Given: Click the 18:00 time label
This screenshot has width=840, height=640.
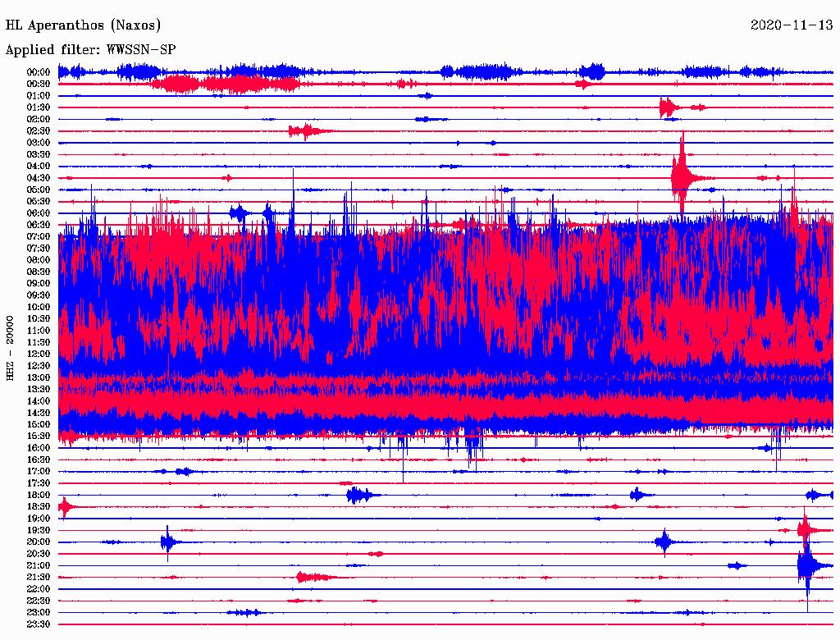Looking at the screenshot, I should click(39, 496).
